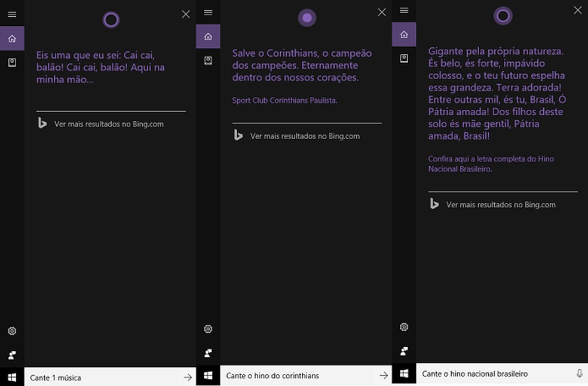This screenshot has width=588, height=386.
Task: Select the Home icon in left Cortana sidebar
Action: 12,37
